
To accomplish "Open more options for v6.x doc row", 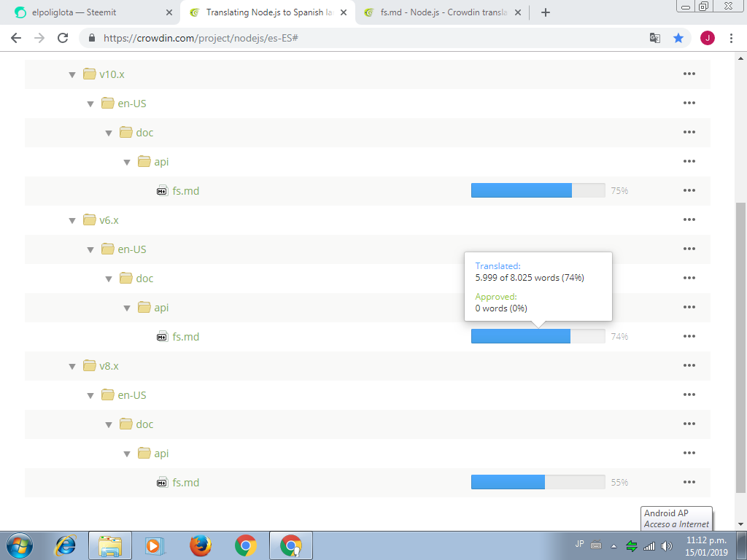I will [x=689, y=278].
